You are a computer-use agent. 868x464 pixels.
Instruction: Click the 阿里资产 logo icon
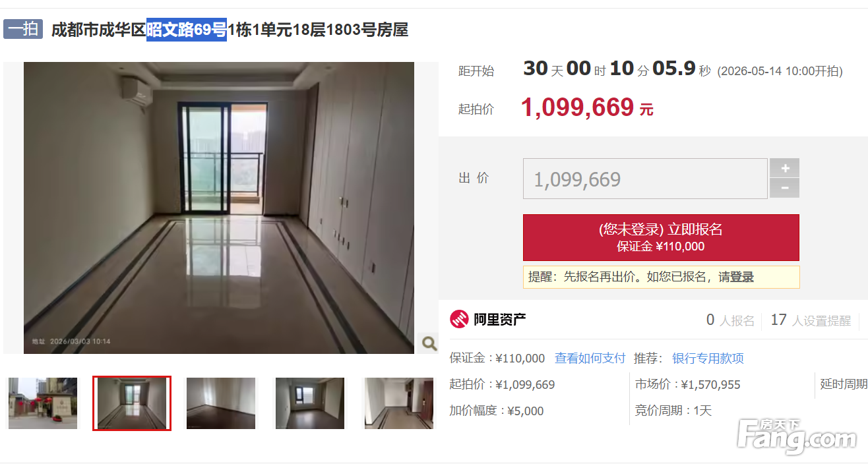click(x=459, y=320)
